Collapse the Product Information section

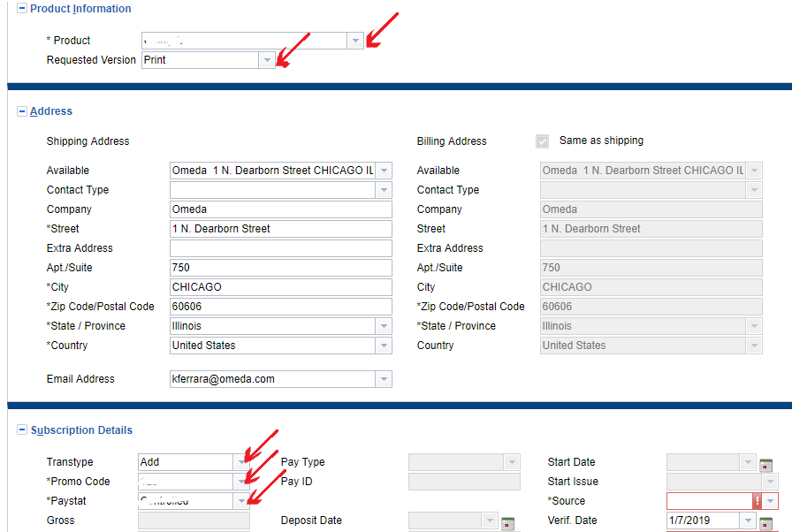[22, 9]
